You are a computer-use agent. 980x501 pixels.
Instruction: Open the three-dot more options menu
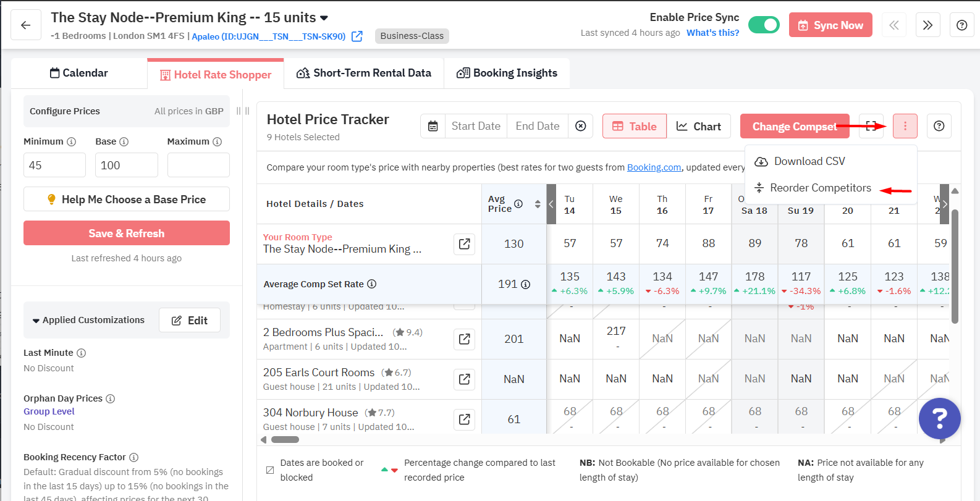[905, 126]
